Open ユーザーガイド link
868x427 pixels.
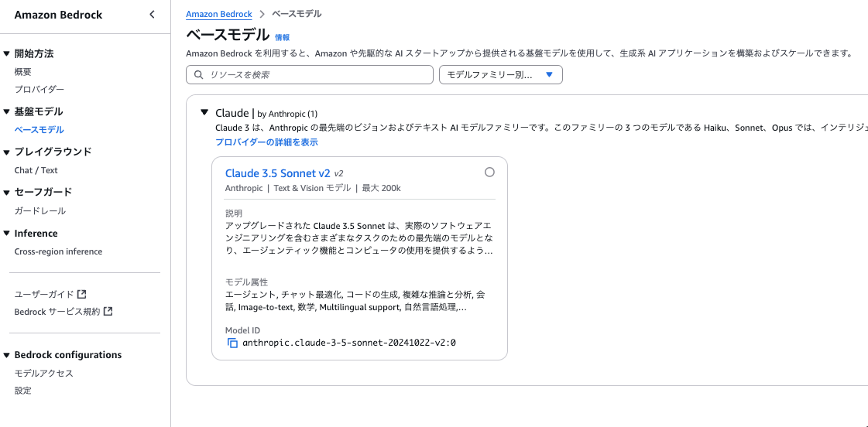click(x=43, y=294)
